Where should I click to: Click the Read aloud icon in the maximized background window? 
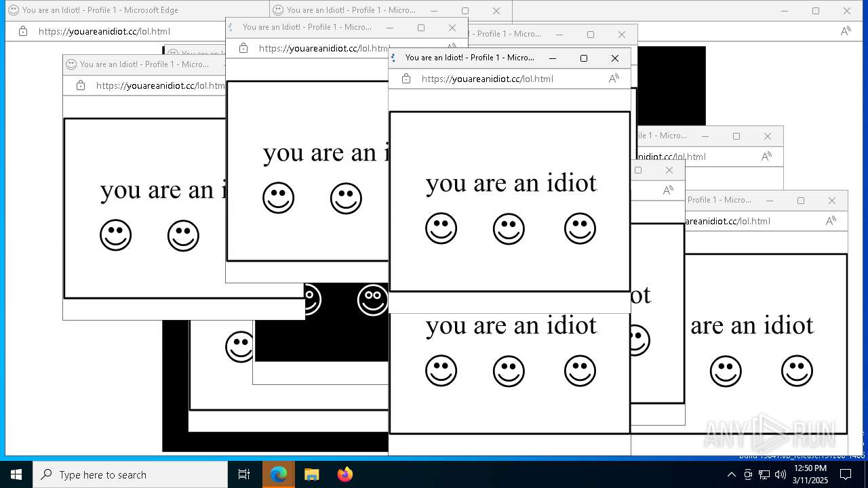pyautogui.click(x=846, y=31)
